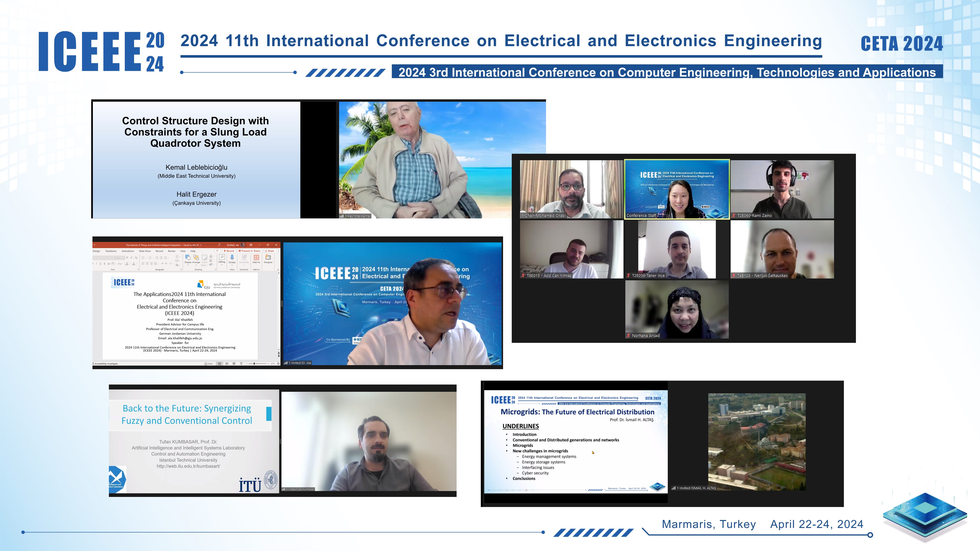Open the Bullets list dropdown arrow
Image resolution: width=980 pixels, height=551 pixels.
(x=147, y=258)
